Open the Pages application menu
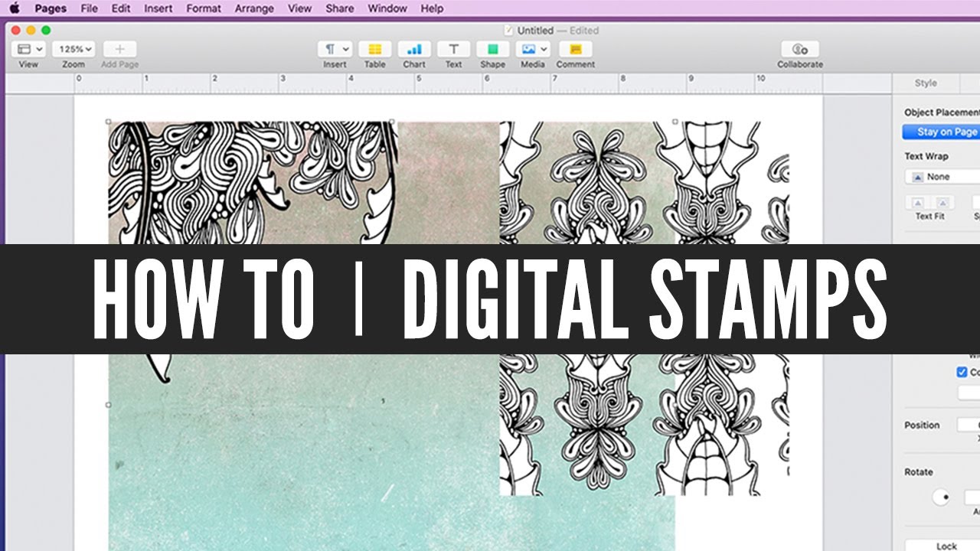 (52, 8)
